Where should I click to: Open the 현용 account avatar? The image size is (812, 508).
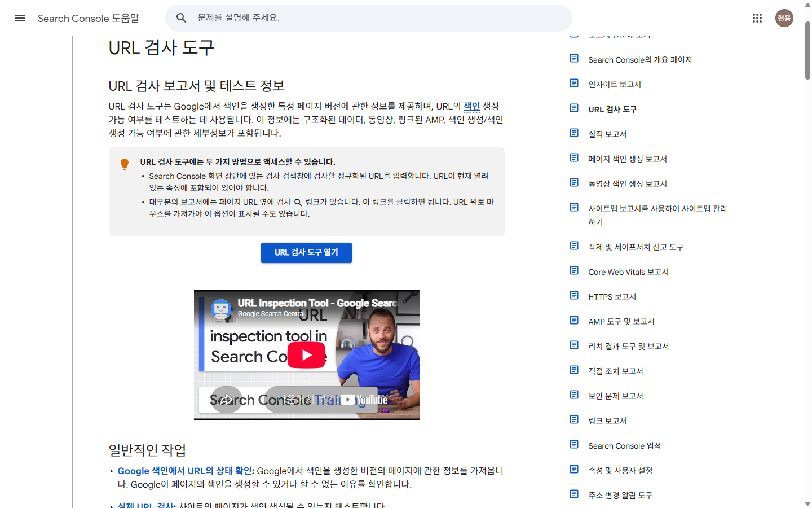tap(784, 18)
